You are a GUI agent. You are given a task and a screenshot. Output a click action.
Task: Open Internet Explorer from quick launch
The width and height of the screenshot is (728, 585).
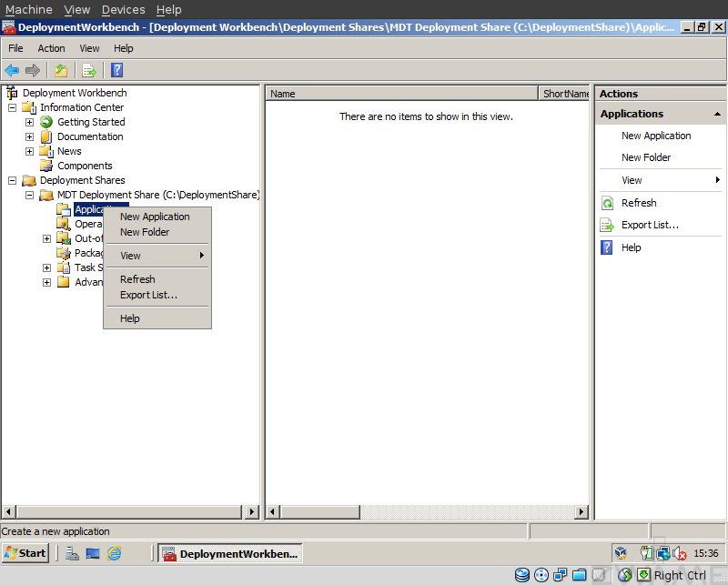click(x=114, y=553)
